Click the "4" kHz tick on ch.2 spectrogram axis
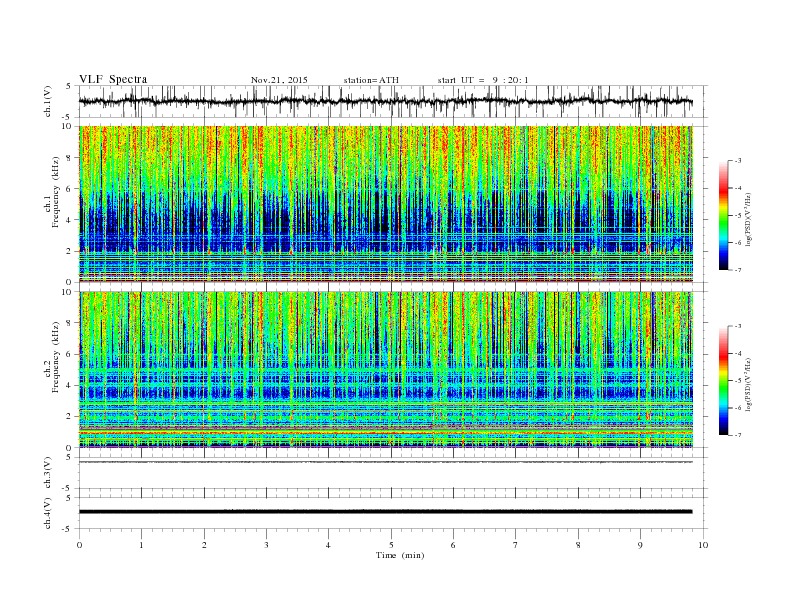 pyautogui.click(x=69, y=386)
